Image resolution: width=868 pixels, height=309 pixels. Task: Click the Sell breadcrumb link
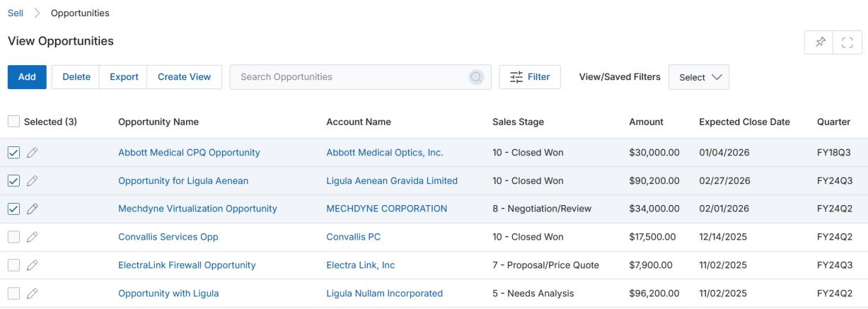click(16, 13)
